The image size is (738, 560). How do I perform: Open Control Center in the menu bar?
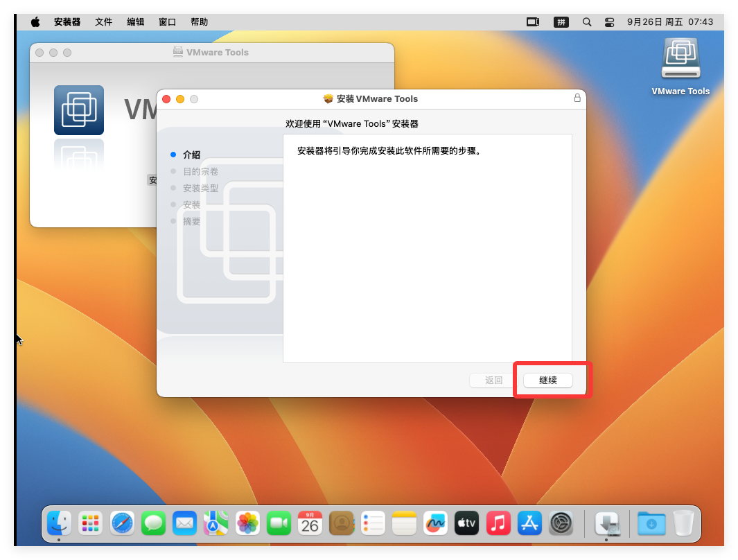coord(610,21)
